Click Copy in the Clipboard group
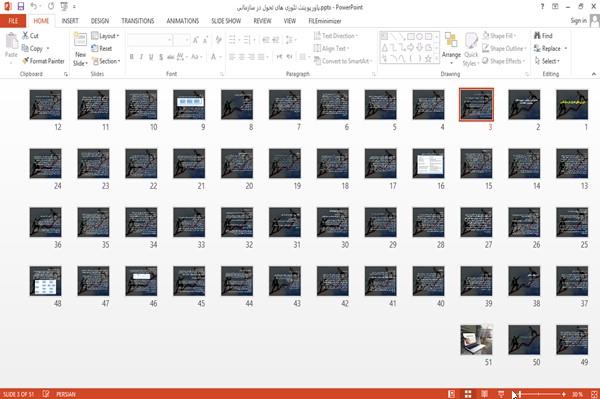The image size is (600, 399). click(x=33, y=49)
